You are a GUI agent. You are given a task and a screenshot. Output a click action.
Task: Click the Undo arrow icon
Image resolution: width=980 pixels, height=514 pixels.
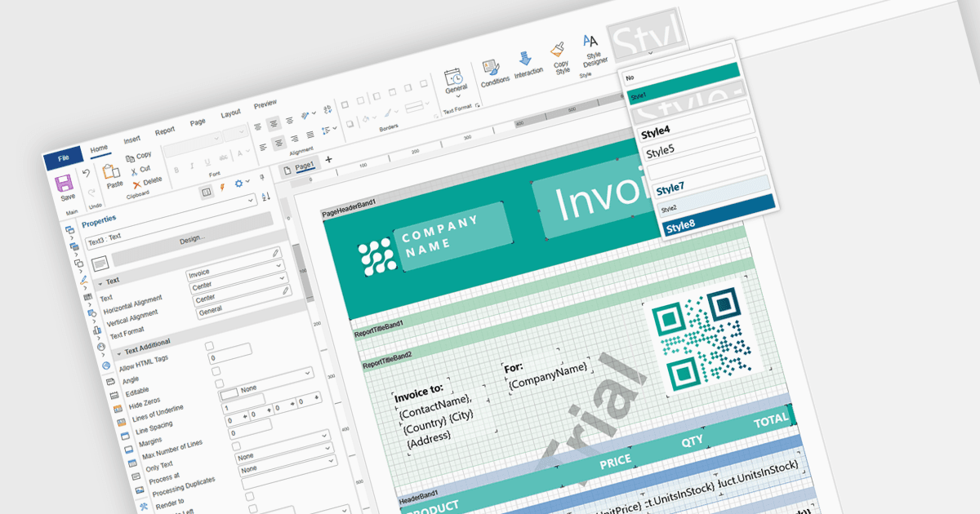coord(87,173)
